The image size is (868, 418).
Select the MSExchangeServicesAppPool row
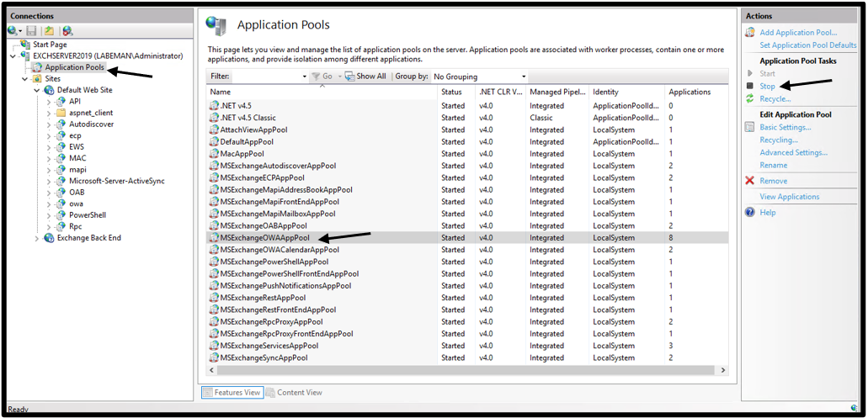[467, 346]
